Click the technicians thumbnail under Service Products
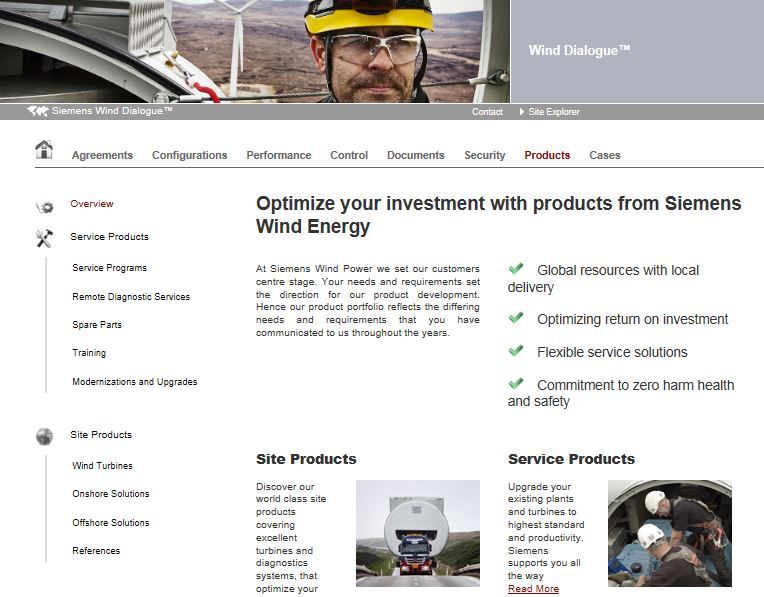Viewport: 764px width, 597px height. (x=670, y=533)
